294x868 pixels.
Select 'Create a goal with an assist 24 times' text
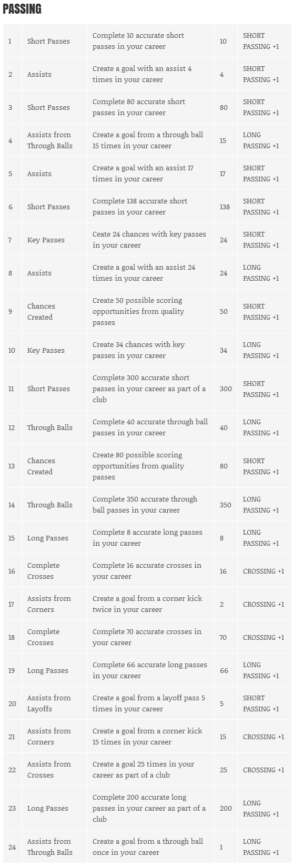click(x=144, y=273)
